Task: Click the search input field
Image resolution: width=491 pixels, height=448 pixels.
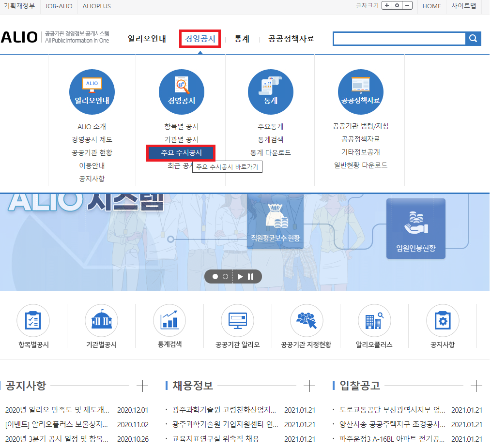Action: (x=399, y=39)
